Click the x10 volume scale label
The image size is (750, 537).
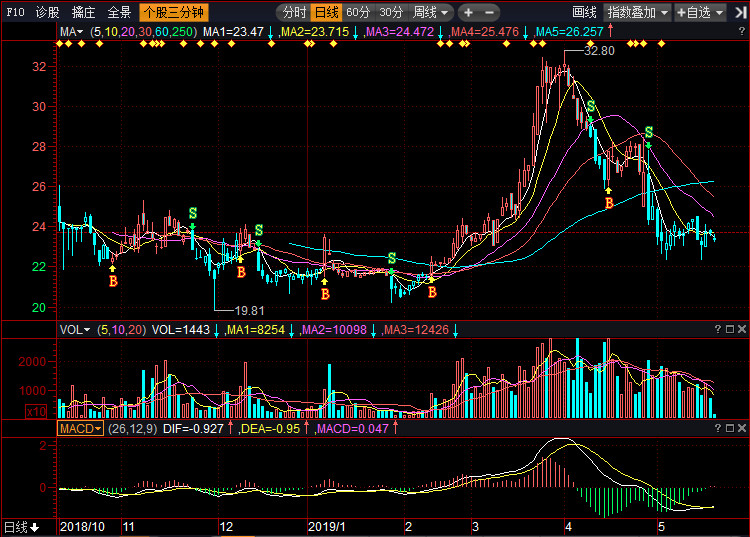pos(36,411)
